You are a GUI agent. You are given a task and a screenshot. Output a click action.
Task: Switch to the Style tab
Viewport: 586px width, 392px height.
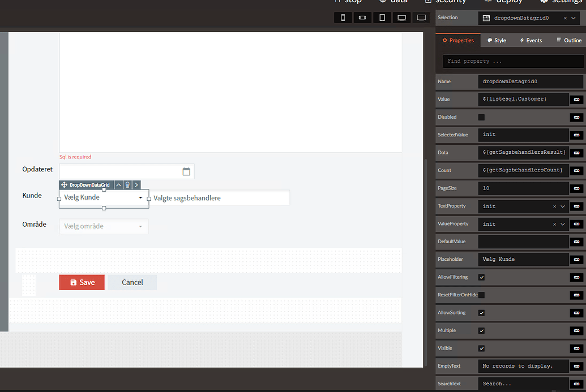click(497, 41)
